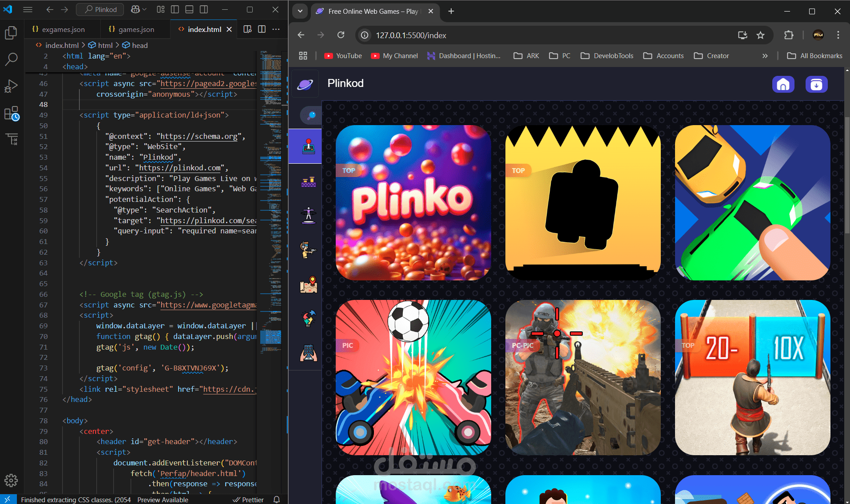Go back in the browser
The width and height of the screenshot is (850, 504).
tap(301, 35)
